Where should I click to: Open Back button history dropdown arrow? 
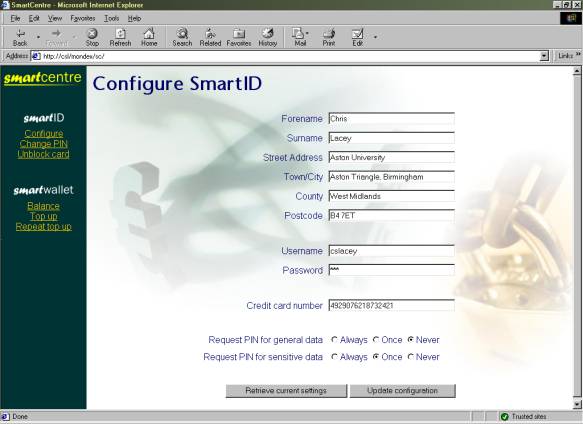tap(38, 37)
